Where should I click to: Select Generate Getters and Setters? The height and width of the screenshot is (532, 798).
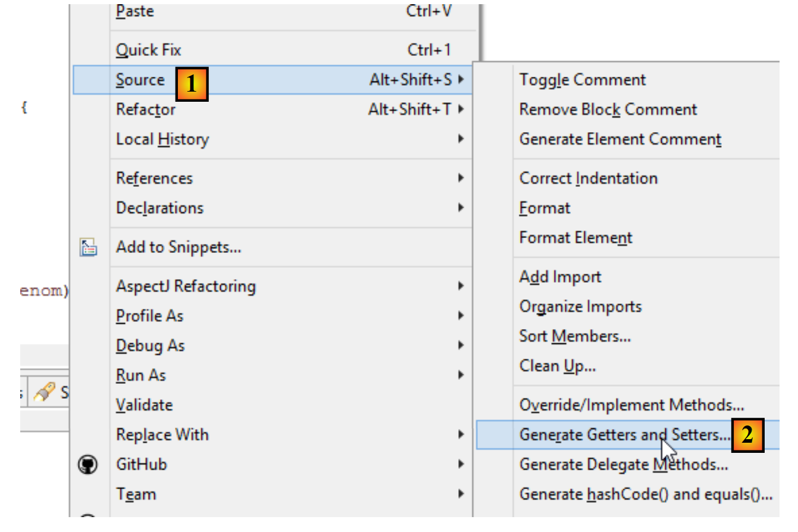pyautogui.click(x=624, y=434)
